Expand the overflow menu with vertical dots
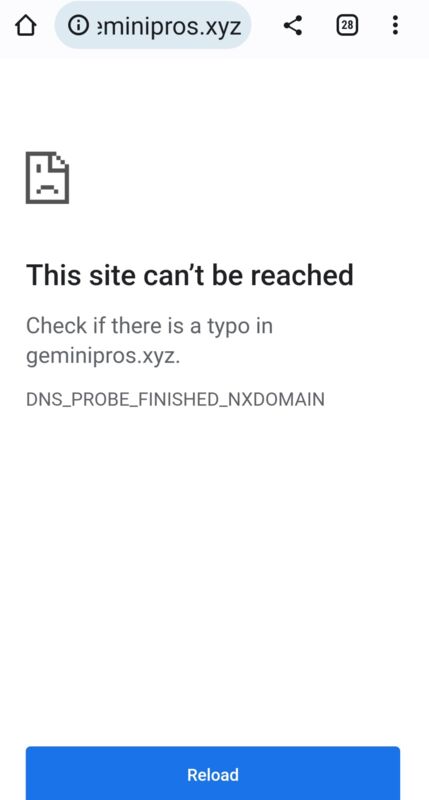The image size is (429, 800). pos(395,25)
